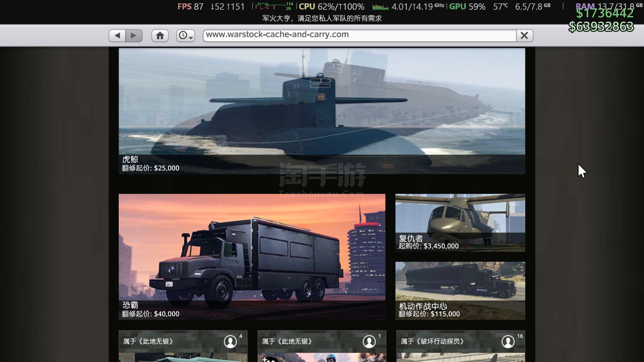
Task: Click the GPU 59% overlay readout
Action: tap(467, 7)
